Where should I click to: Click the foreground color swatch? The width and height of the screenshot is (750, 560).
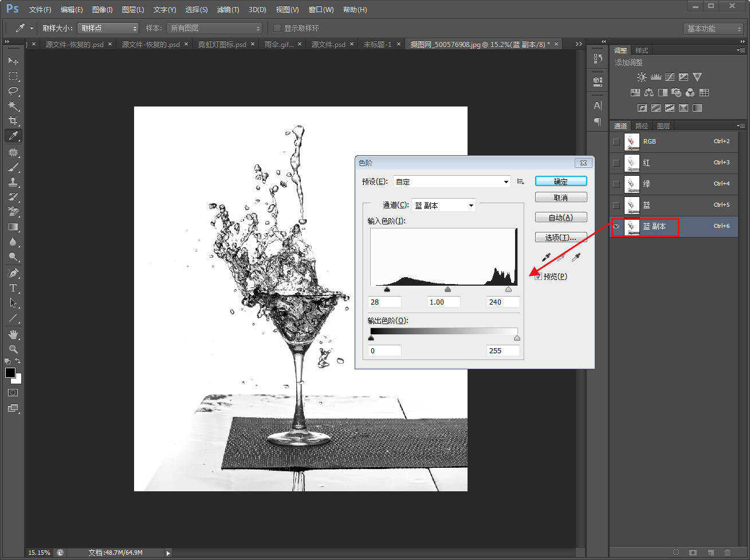click(10, 373)
